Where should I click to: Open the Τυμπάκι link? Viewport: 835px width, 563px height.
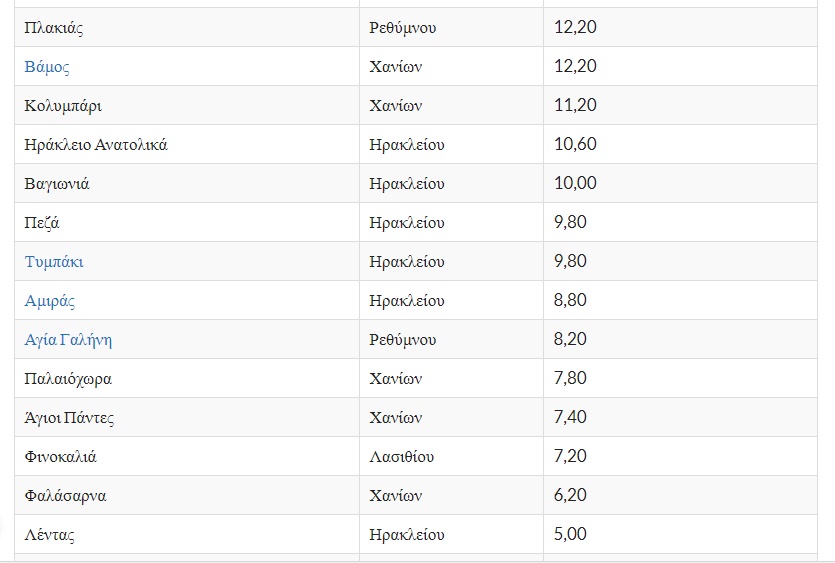[x=54, y=262]
